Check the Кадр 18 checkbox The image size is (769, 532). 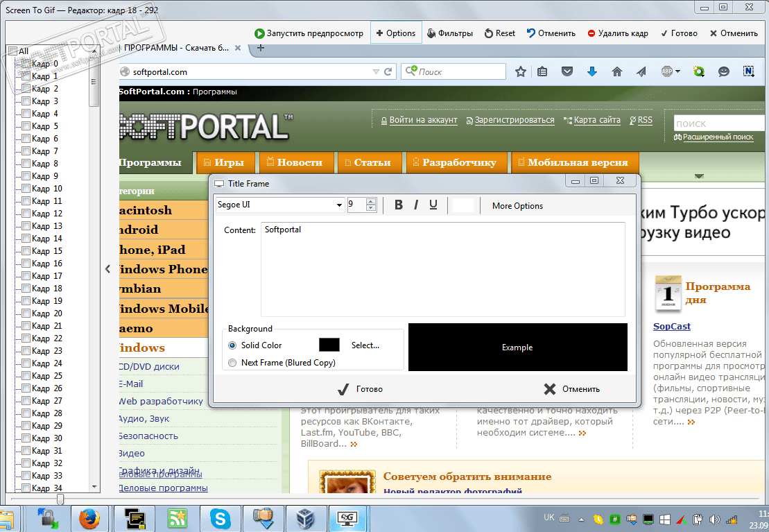[x=26, y=289]
